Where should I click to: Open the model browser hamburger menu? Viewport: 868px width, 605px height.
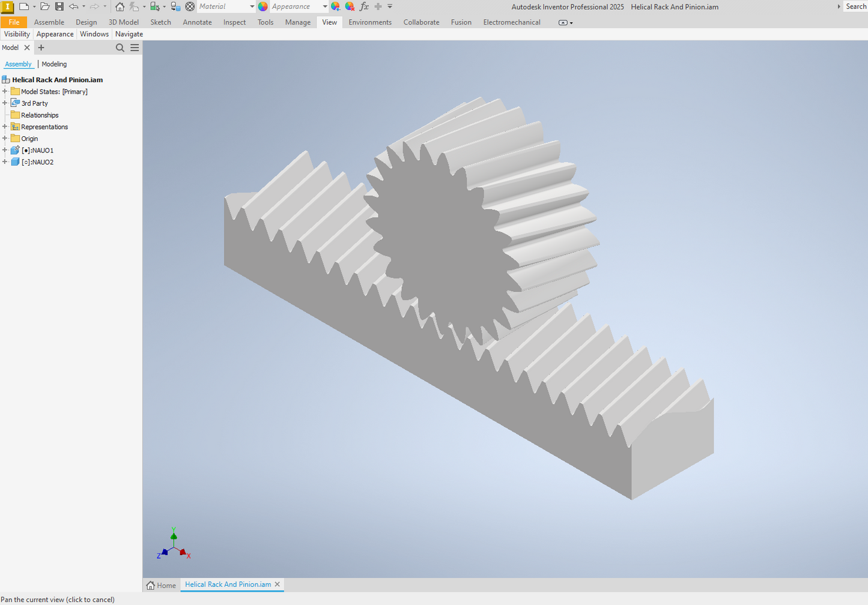pos(135,48)
